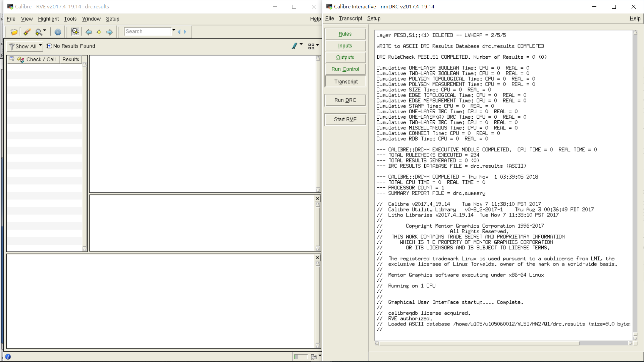Click 'SUMMARY REPORT FILE = drc.summary' transcript line
The width and height of the screenshot is (644, 362).
pos(431,193)
